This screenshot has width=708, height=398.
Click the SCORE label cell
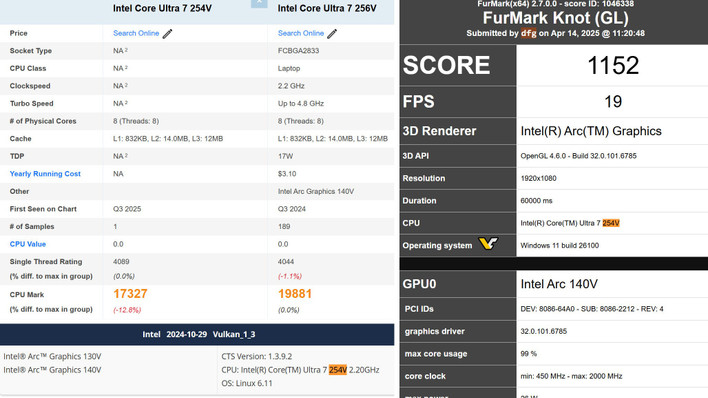(x=458, y=66)
